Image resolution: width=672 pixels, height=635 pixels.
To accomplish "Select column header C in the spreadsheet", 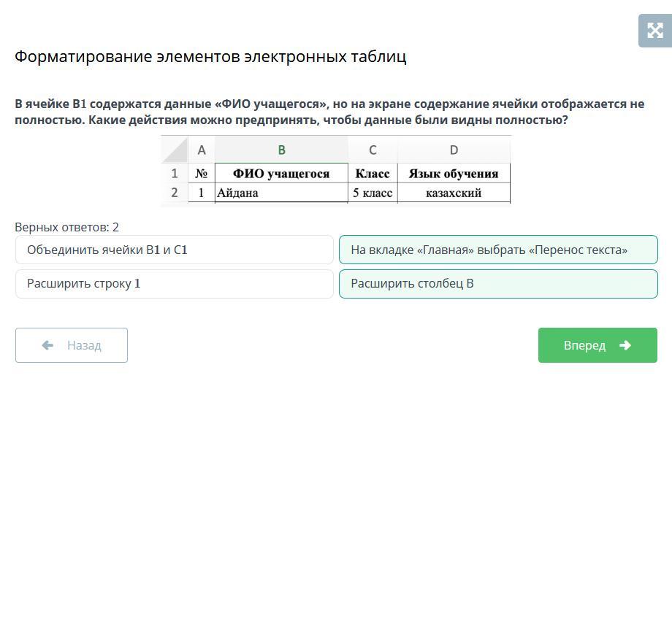I will tap(373, 150).
